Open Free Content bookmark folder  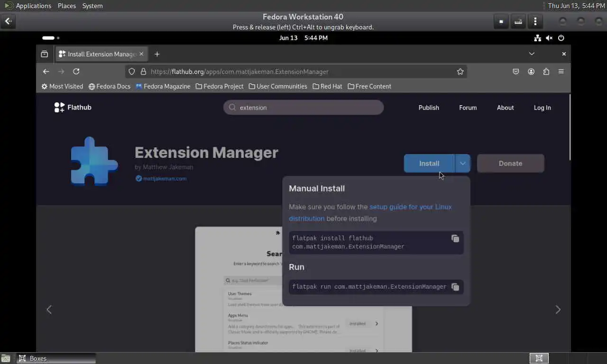369,86
